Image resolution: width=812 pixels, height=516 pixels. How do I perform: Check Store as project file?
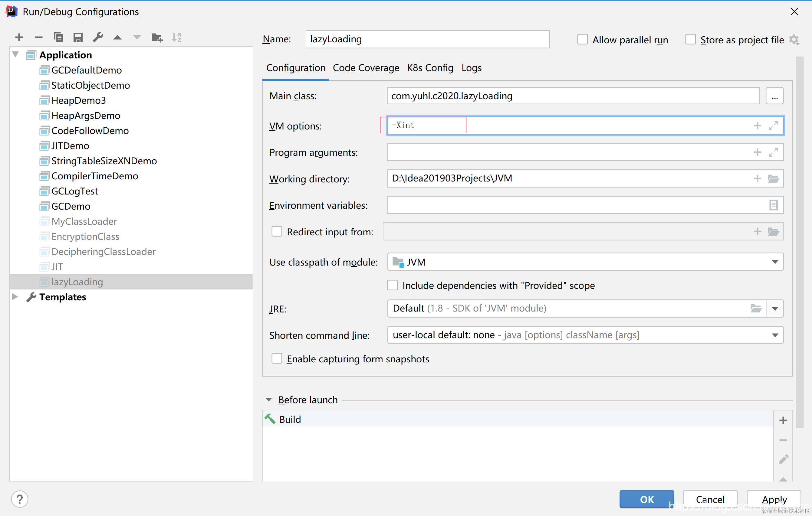(x=690, y=39)
